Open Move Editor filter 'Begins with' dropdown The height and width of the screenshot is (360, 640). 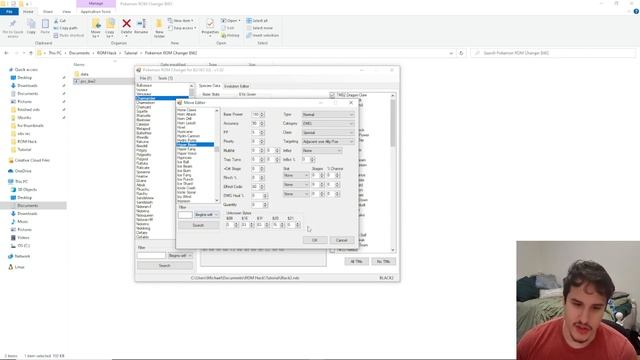coord(206,215)
